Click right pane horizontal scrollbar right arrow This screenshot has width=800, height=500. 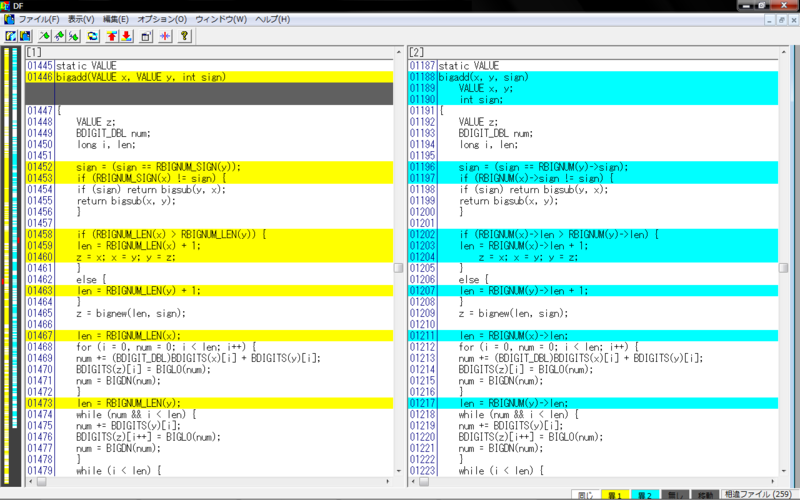[x=773, y=481]
